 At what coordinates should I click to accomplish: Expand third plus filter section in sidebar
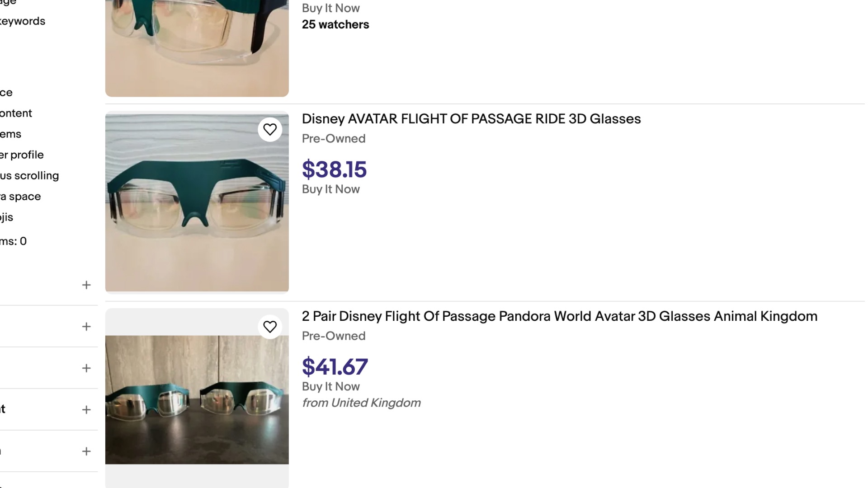tap(86, 368)
